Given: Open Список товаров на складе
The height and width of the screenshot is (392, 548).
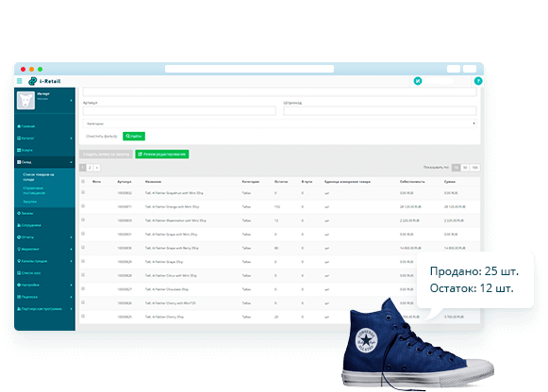Looking at the screenshot, I should [39, 176].
